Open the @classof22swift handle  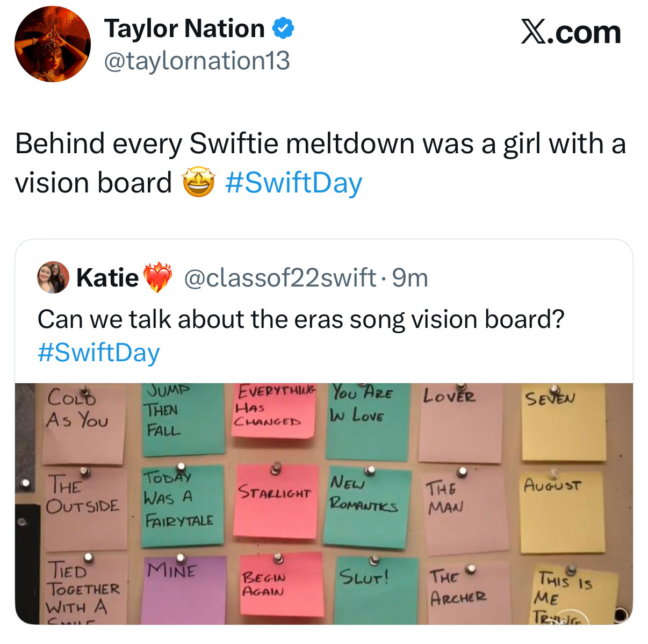click(280, 277)
